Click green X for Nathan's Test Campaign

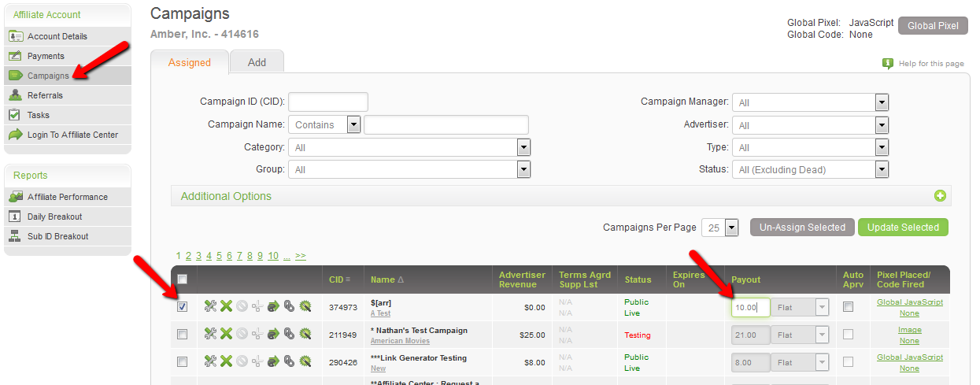(226, 335)
